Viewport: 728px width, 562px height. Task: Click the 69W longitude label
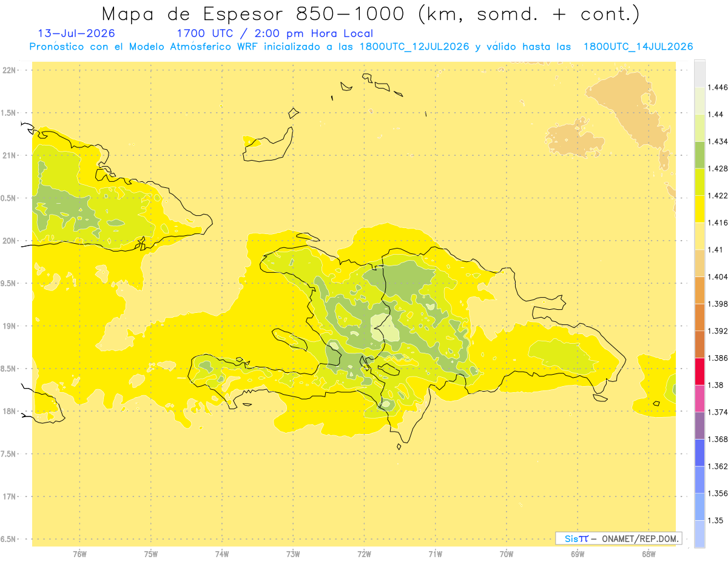[x=578, y=554]
